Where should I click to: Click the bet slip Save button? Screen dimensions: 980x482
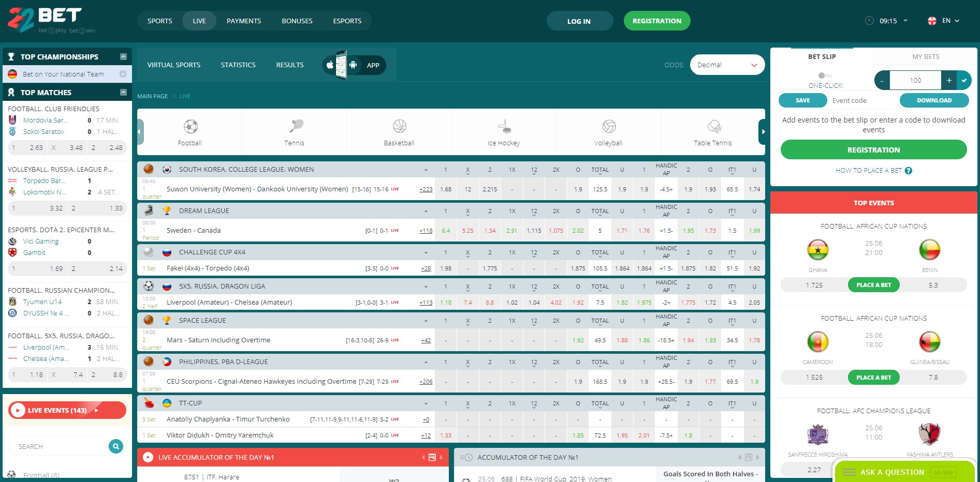pos(803,100)
